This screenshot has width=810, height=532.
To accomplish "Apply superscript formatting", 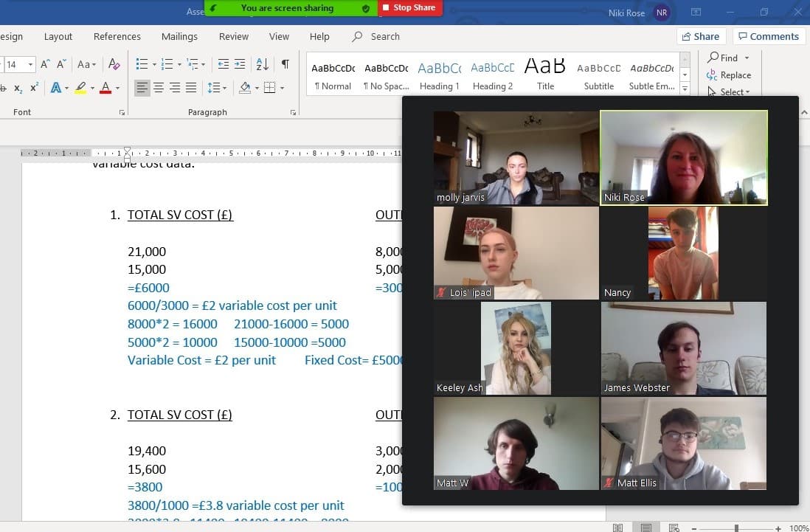I will [x=34, y=87].
